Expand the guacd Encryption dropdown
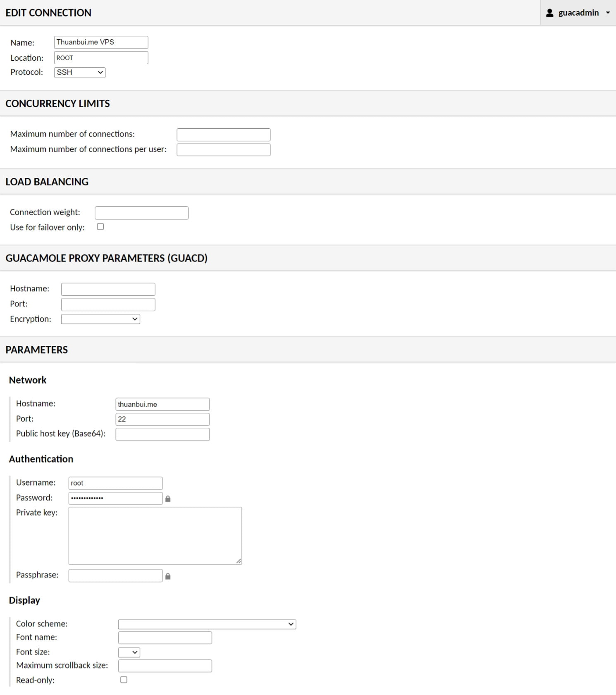The height and width of the screenshot is (695, 616). point(100,319)
